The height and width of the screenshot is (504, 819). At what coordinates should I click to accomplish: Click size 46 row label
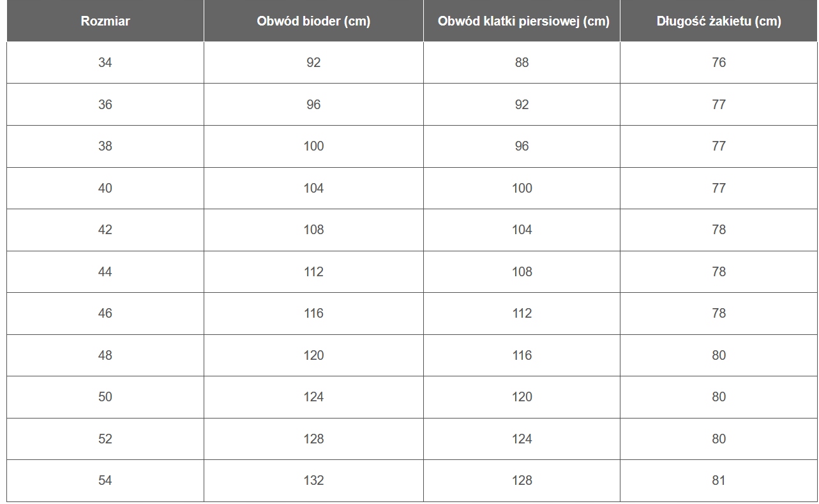click(x=105, y=313)
